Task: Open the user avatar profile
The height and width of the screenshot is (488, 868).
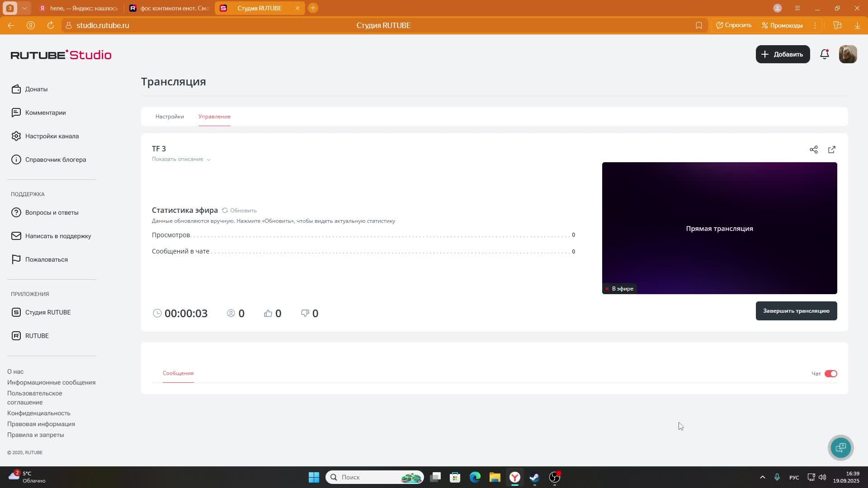Action: click(x=848, y=54)
